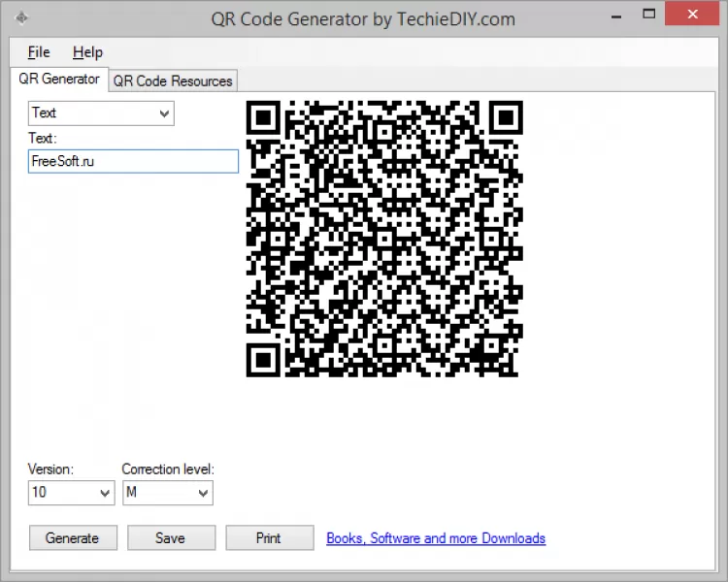Maximize the QR Code Generator window

pyautogui.click(x=648, y=15)
